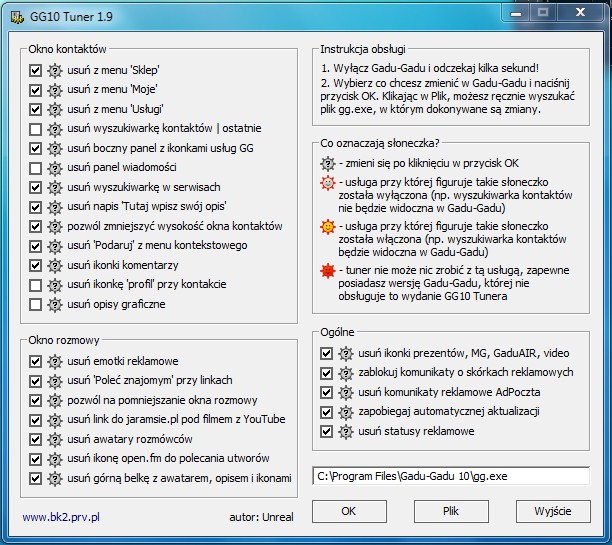
Task: Click sun icon beside 'usuń ikonę open.fm'
Action: (55, 459)
